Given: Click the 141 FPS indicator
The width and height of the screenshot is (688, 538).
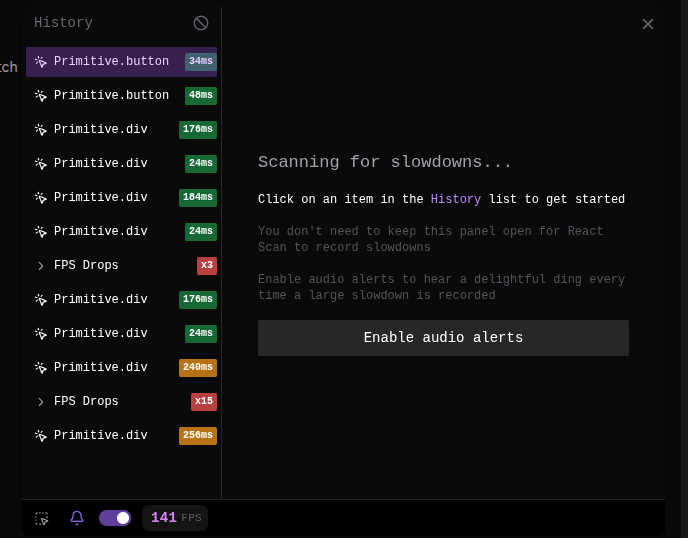Looking at the screenshot, I should 175,518.
